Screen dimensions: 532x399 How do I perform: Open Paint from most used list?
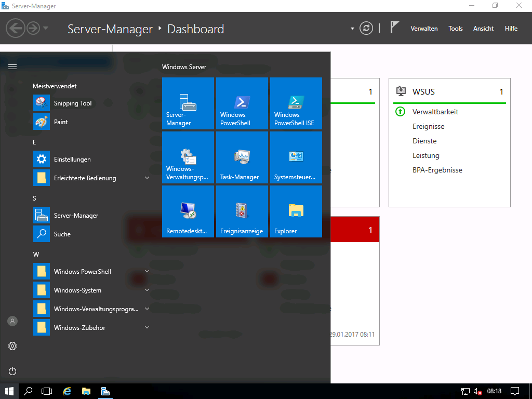pos(91,122)
